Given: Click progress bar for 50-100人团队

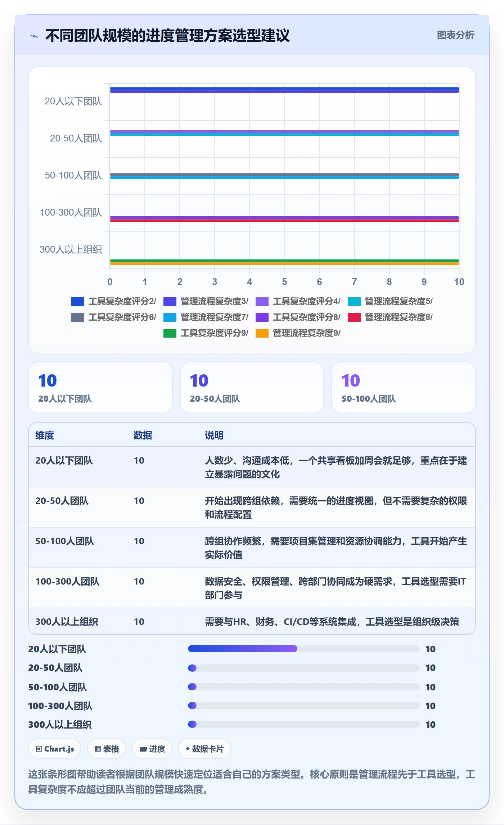Looking at the screenshot, I should (x=304, y=687).
